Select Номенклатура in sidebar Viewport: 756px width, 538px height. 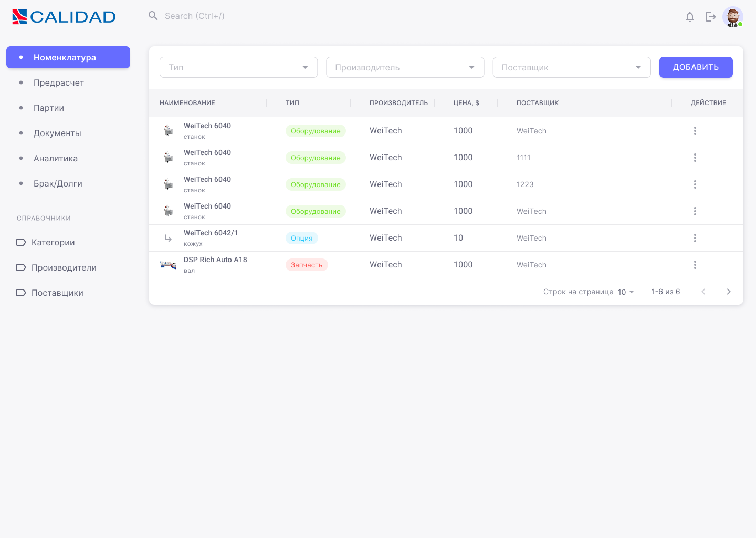click(68, 57)
